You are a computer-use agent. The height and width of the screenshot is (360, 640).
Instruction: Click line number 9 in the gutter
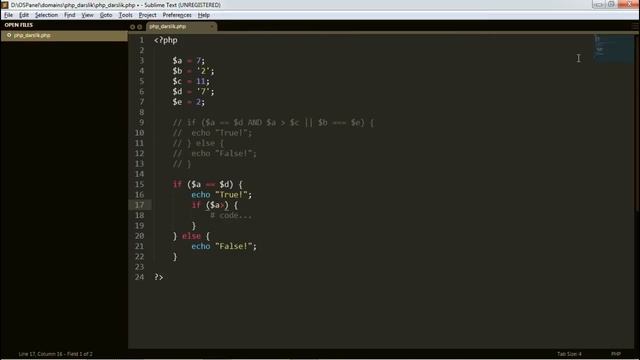coord(142,122)
